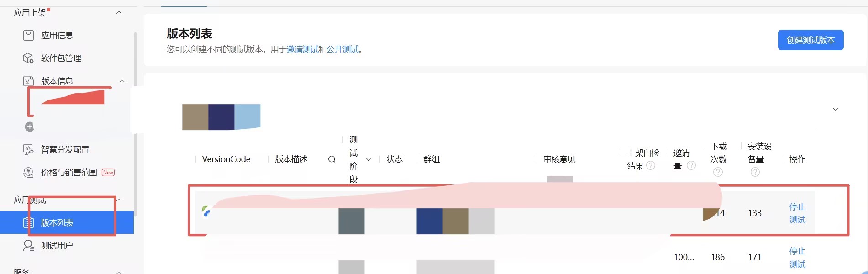Open the 测试阶段 filter dropdown arrow
The height and width of the screenshot is (274, 868).
pos(369,159)
